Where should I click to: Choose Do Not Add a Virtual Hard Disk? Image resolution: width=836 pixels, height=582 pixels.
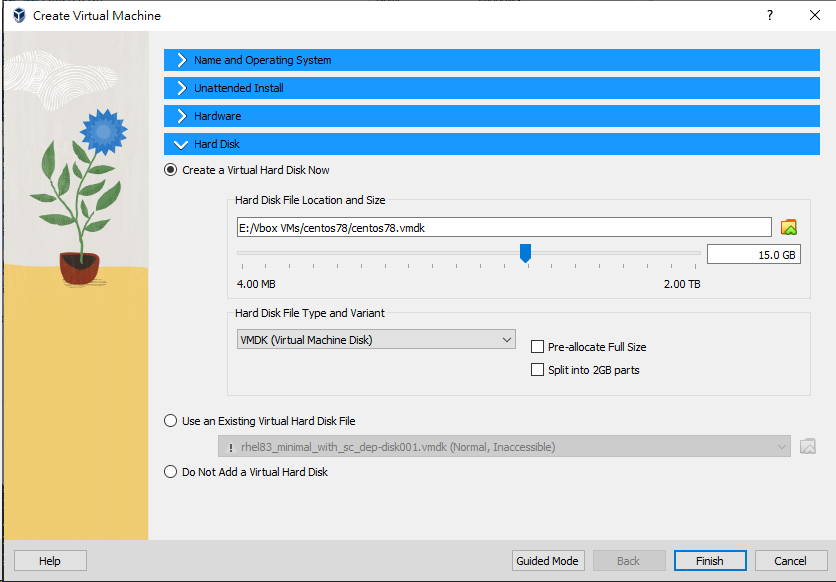click(x=171, y=472)
